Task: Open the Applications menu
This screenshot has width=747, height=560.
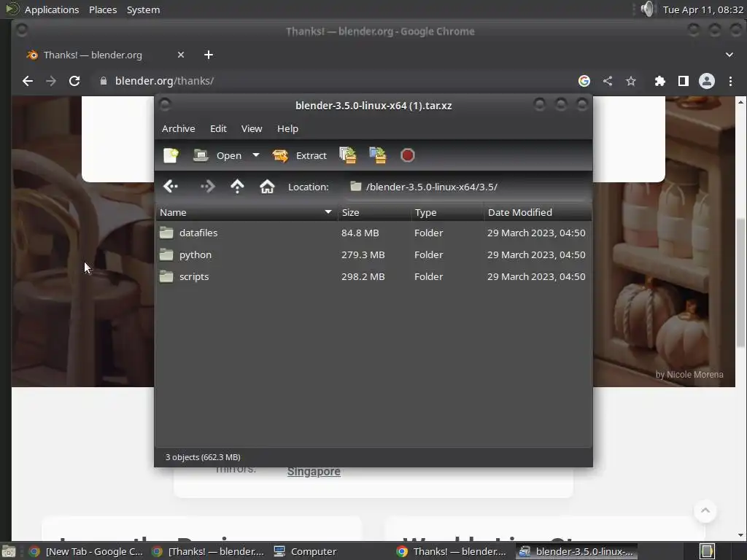Action: (x=52, y=9)
